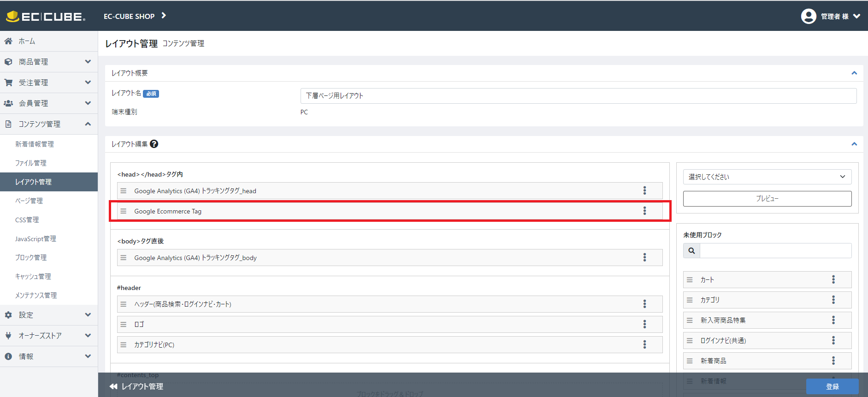The width and height of the screenshot is (868, 397).
Task: Collapse the レイアウト概要 panel chevron
Action: (854, 73)
